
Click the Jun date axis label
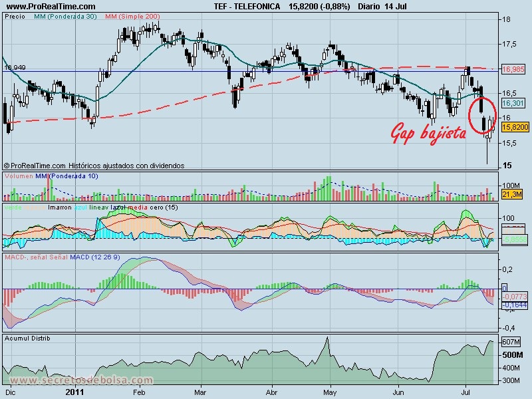pyautogui.click(x=398, y=392)
